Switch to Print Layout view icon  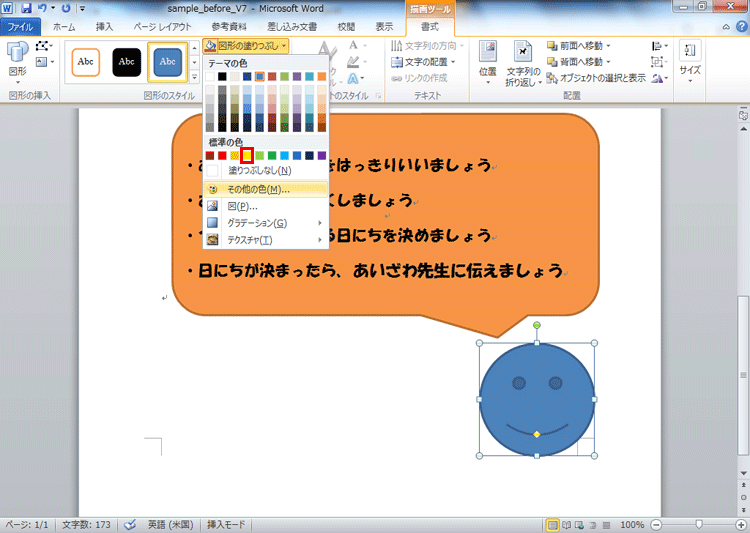(552, 525)
